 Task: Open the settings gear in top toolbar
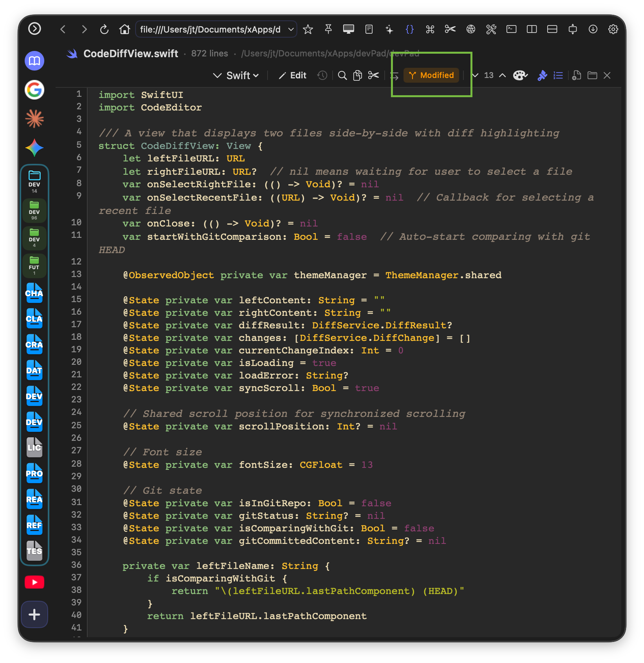613,29
